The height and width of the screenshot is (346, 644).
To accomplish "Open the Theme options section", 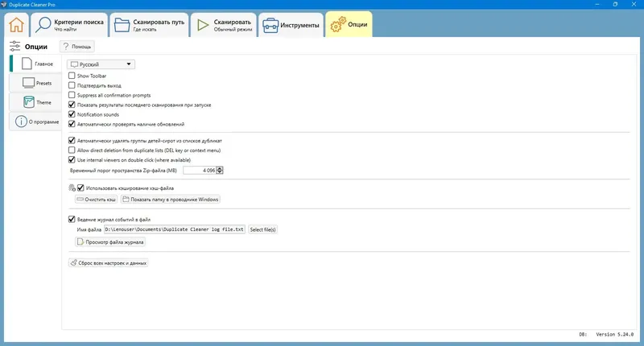I will click(35, 102).
